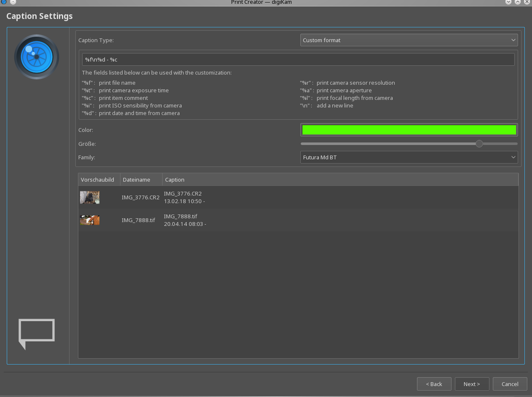The height and width of the screenshot is (397, 532).
Task: Proceed with the Next button
Action: pos(472,384)
